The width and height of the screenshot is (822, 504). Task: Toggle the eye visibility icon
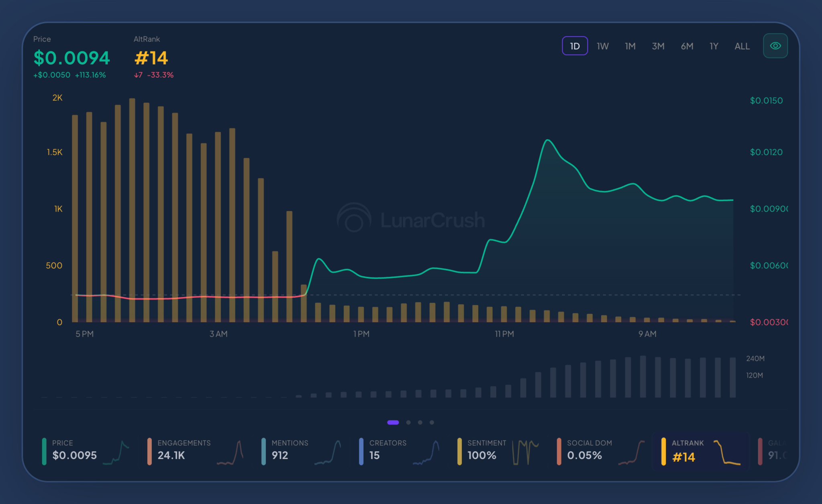pos(775,46)
